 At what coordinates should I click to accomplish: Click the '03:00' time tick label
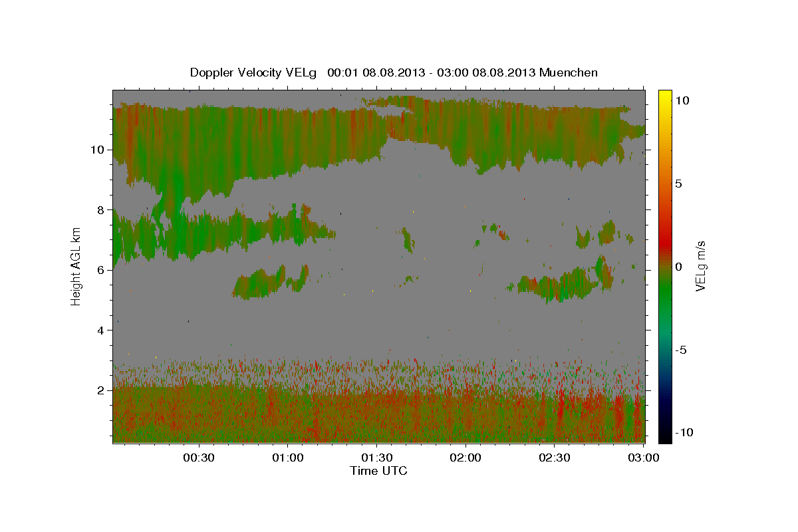(643, 458)
